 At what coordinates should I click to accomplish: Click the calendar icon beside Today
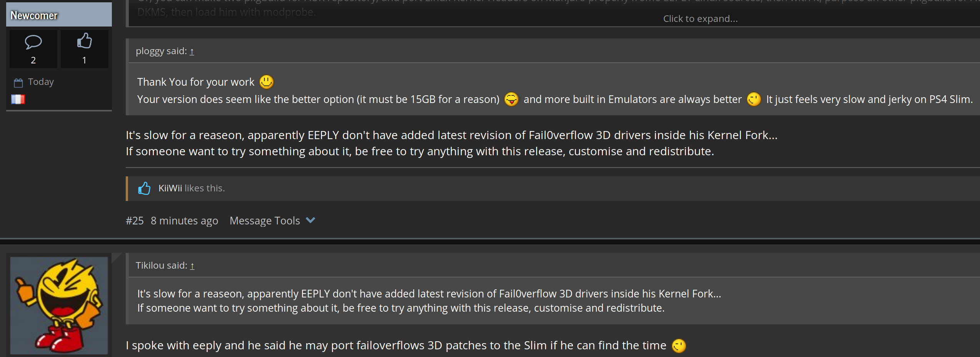click(x=18, y=83)
